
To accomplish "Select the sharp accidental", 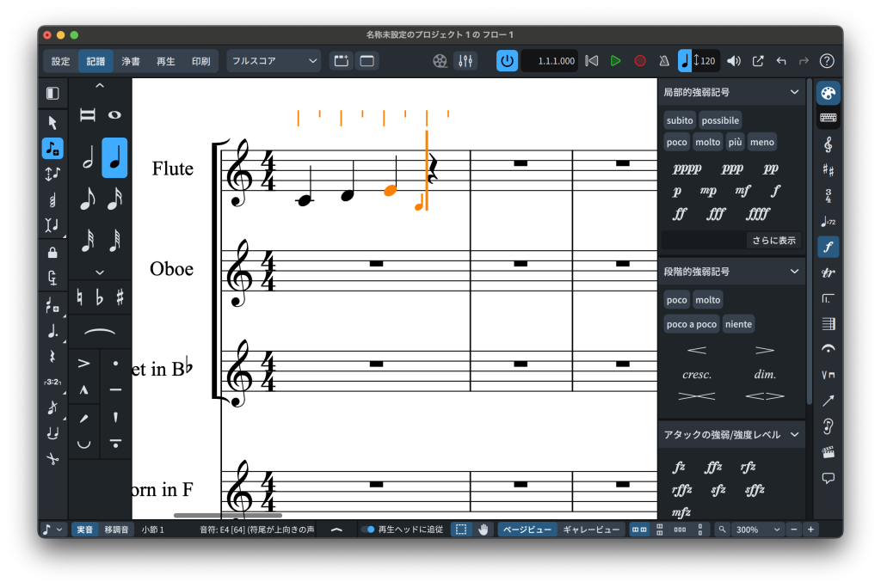I will click(x=120, y=297).
